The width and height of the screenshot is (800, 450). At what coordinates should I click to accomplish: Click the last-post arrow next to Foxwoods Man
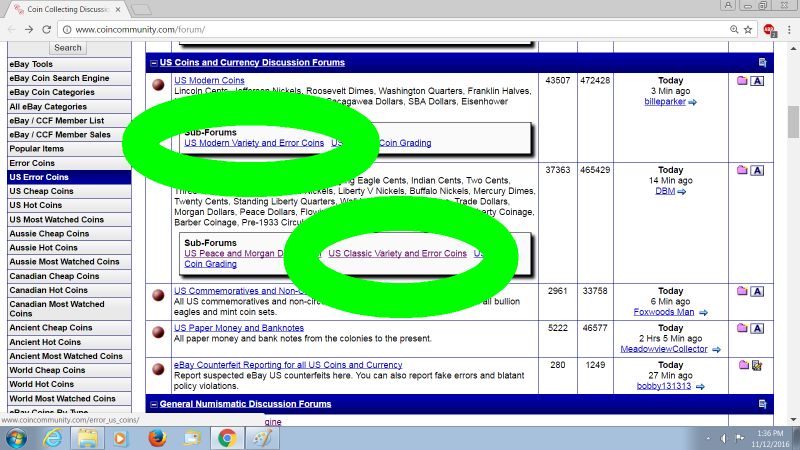tap(703, 312)
